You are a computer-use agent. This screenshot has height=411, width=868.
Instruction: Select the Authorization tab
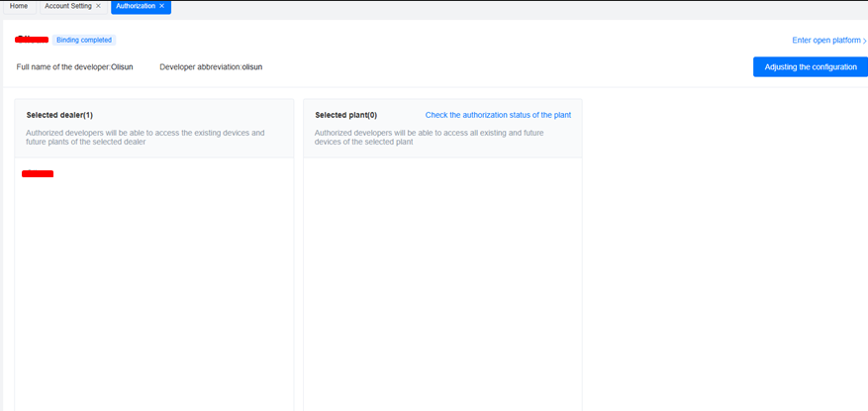135,6
